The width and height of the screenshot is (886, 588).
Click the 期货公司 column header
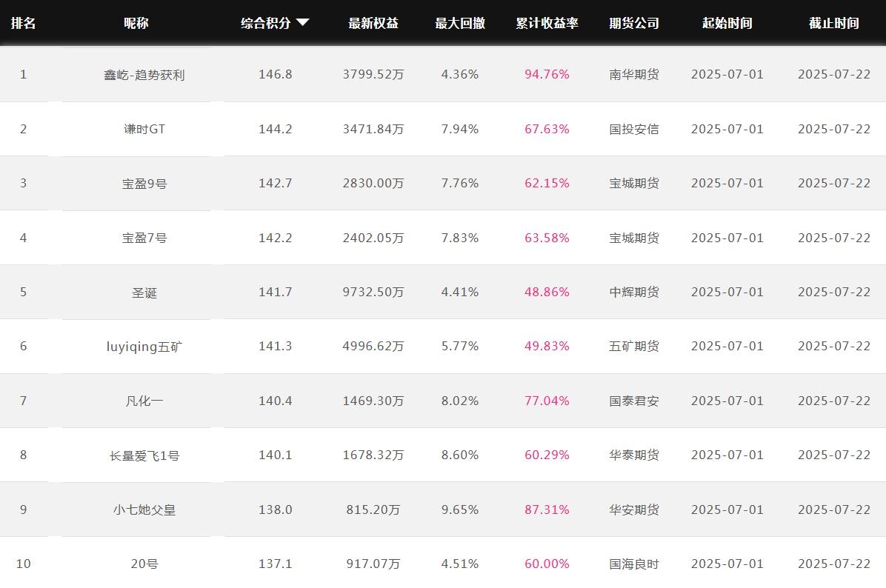pyautogui.click(x=634, y=23)
